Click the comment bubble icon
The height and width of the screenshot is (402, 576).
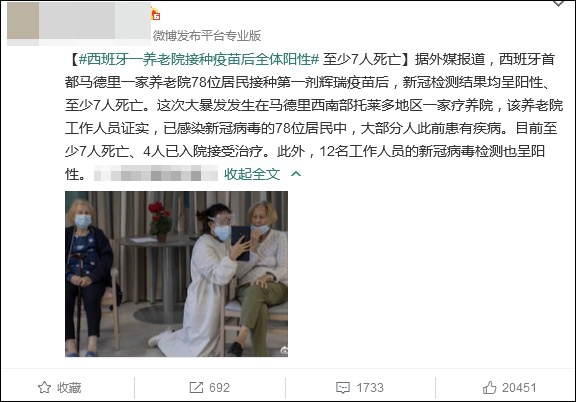click(x=343, y=388)
